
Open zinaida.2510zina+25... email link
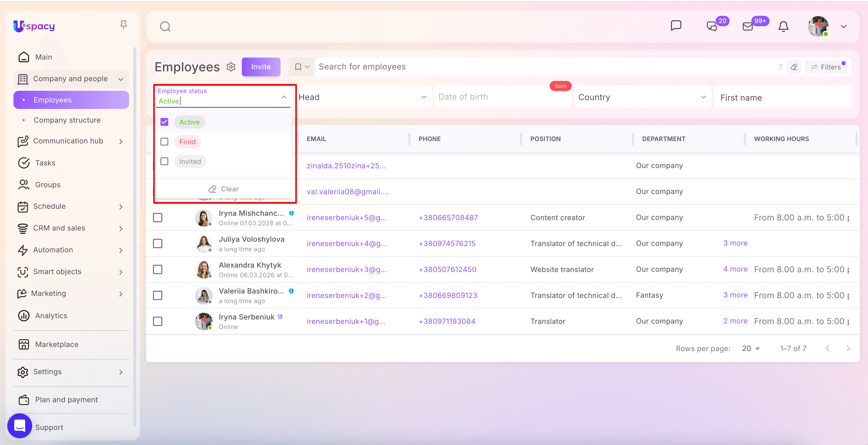[346, 165]
